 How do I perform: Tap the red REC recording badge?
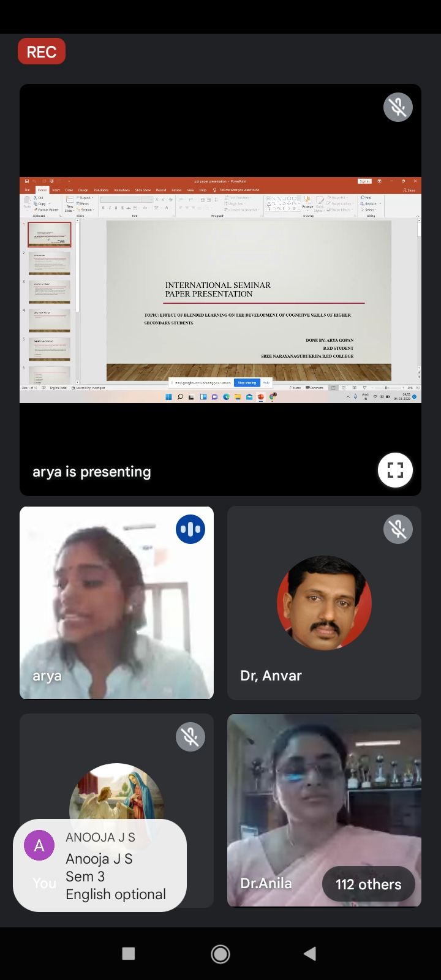point(42,52)
